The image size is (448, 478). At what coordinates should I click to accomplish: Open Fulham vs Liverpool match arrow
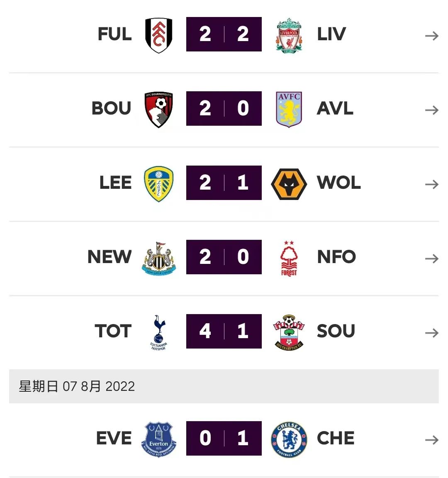(431, 36)
